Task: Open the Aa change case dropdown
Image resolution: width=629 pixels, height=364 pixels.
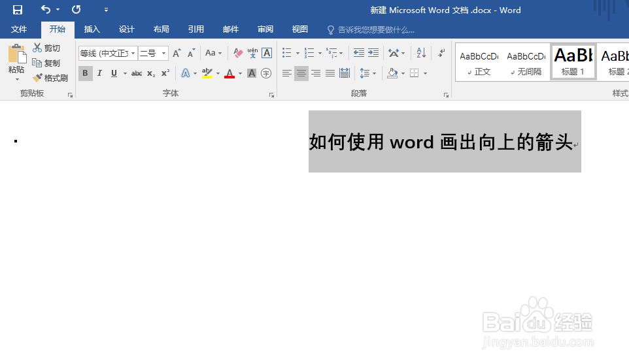Action: [x=213, y=53]
